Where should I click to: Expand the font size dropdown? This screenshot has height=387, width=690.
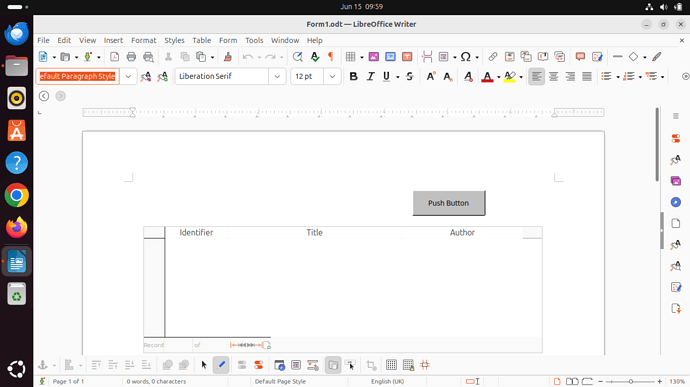point(332,77)
